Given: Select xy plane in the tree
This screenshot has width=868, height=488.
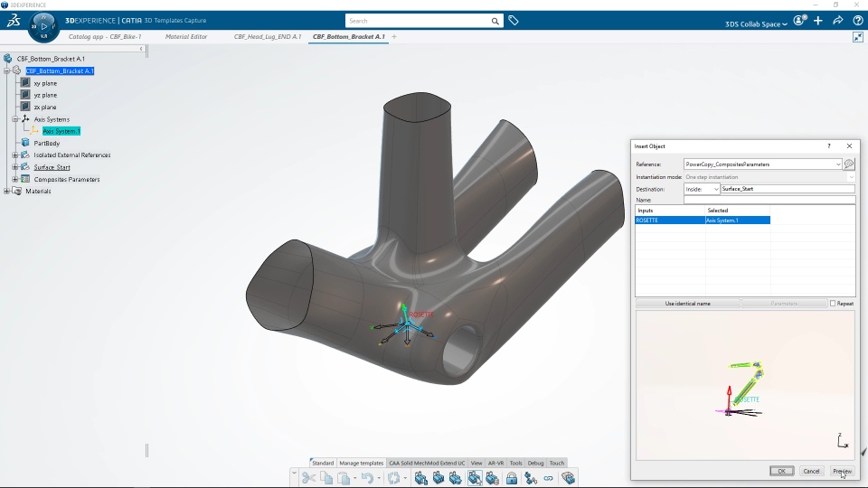Looking at the screenshot, I should tap(45, 83).
